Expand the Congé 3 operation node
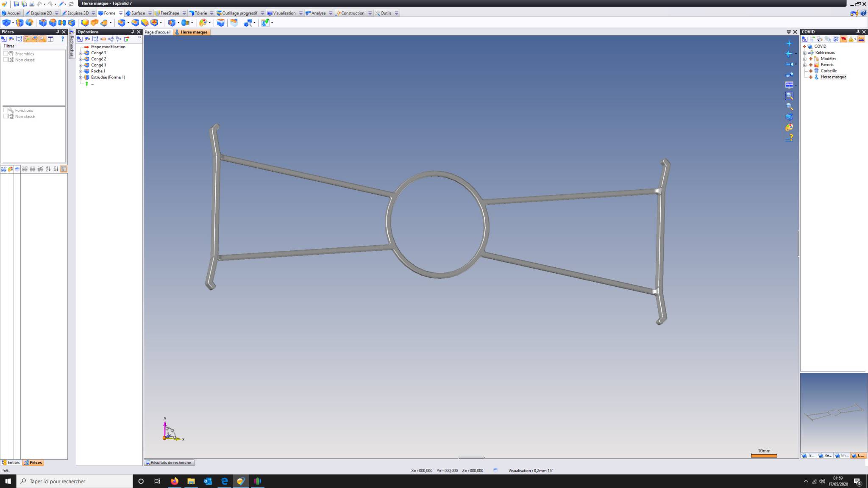This screenshot has width=868, height=488. point(81,53)
